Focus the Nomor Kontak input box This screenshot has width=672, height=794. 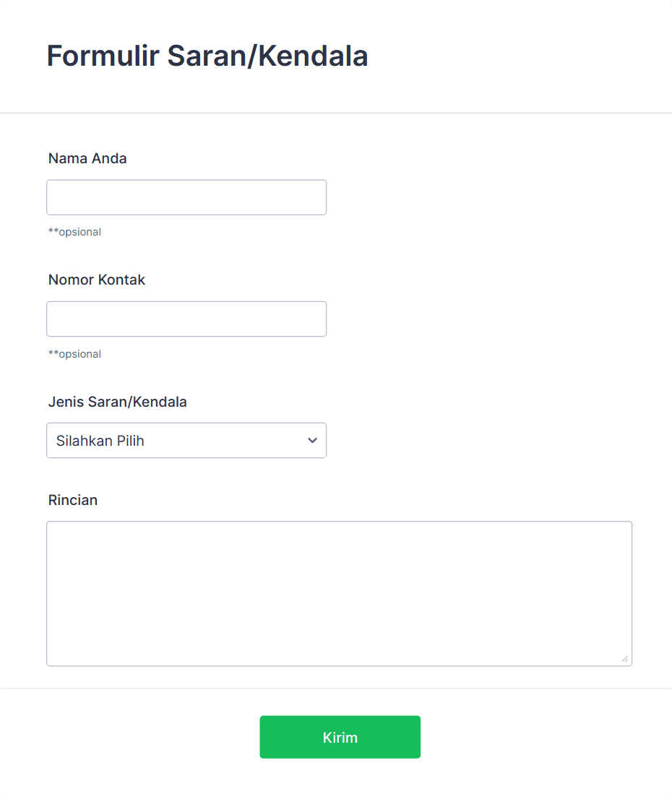coord(186,319)
